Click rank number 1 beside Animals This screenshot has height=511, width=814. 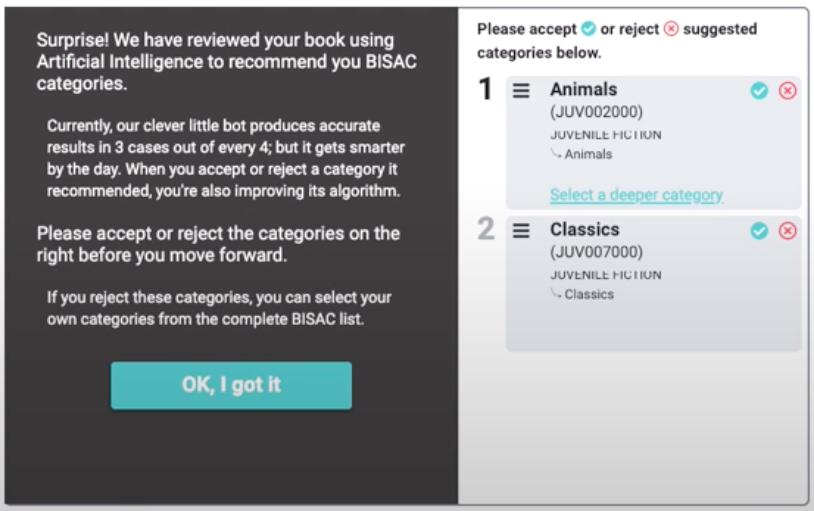click(x=485, y=91)
